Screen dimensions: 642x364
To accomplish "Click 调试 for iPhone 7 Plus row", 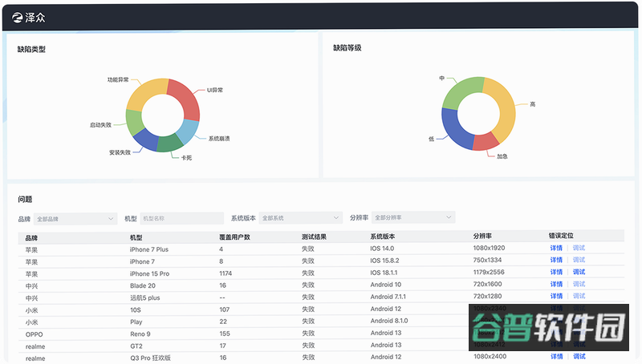I will [579, 248].
